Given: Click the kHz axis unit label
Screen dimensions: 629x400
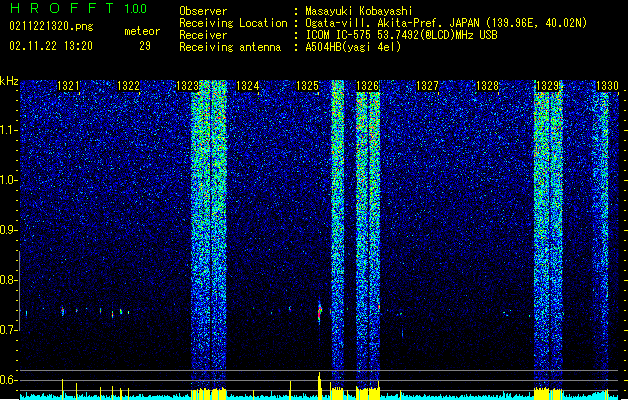Looking at the screenshot, I should click(x=9, y=81).
